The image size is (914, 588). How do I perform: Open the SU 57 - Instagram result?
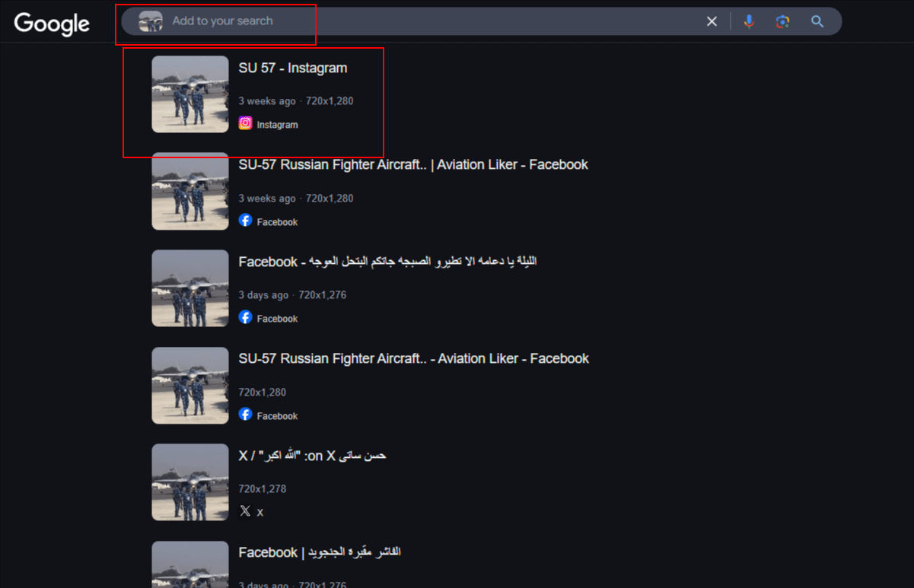292,68
